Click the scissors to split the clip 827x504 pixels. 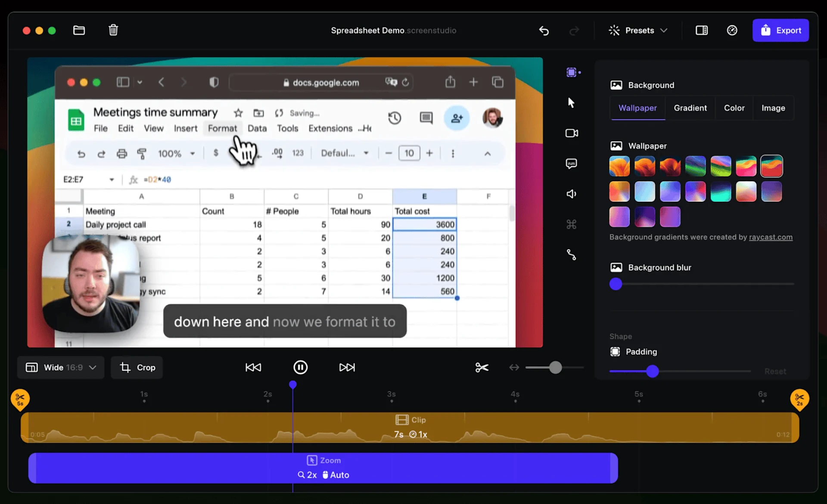point(482,367)
